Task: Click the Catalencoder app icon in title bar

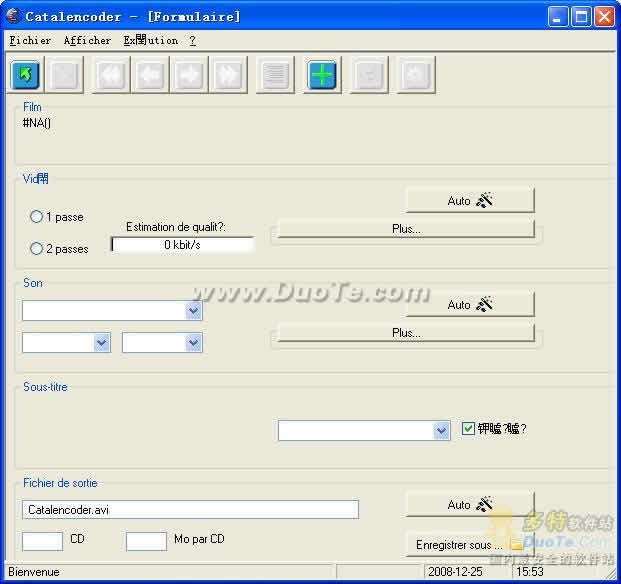Action: (13, 16)
